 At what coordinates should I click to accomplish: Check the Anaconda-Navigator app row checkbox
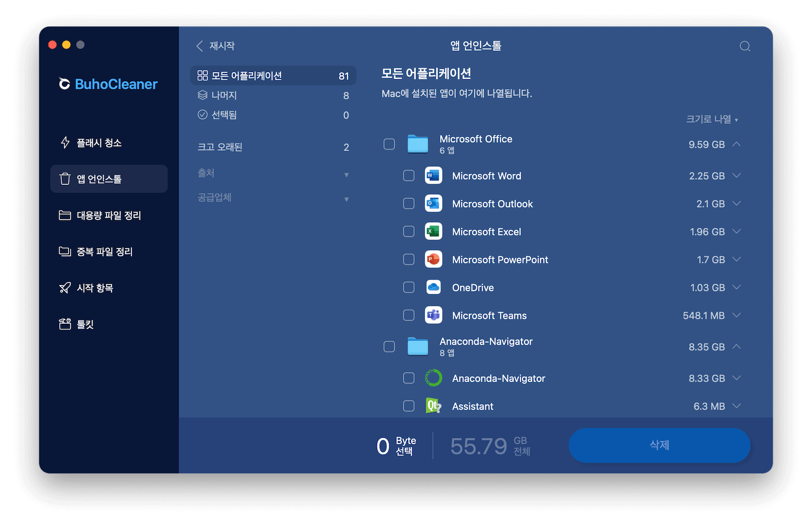point(409,378)
